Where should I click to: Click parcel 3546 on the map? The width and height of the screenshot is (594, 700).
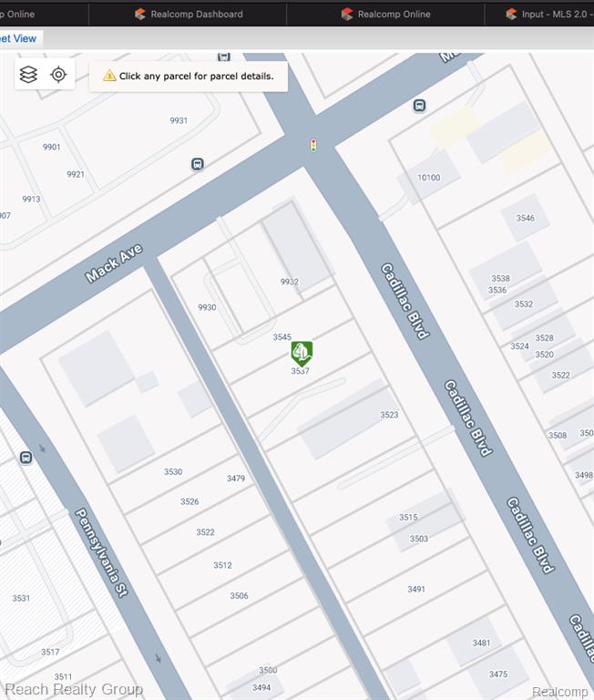click(526, 218)
